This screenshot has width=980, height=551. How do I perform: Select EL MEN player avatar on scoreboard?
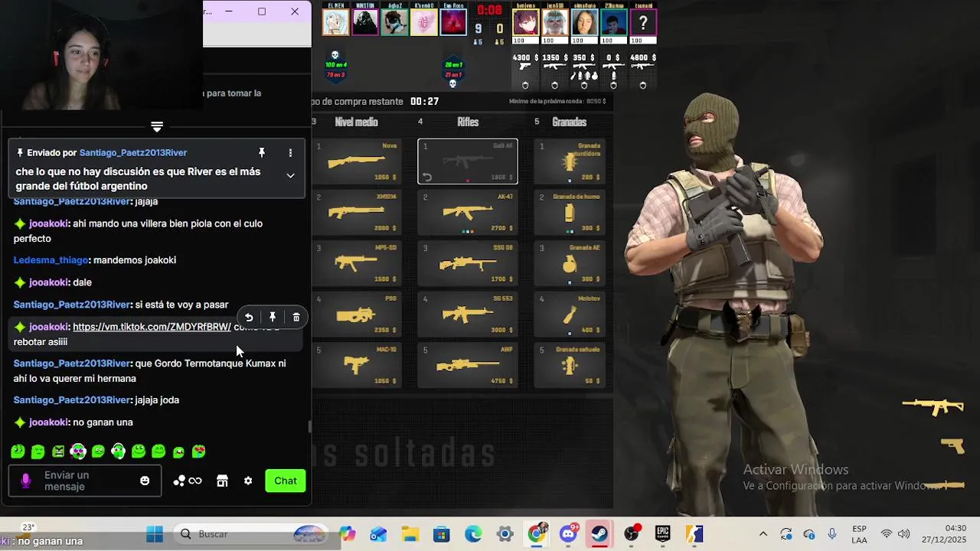coord(335,22)
